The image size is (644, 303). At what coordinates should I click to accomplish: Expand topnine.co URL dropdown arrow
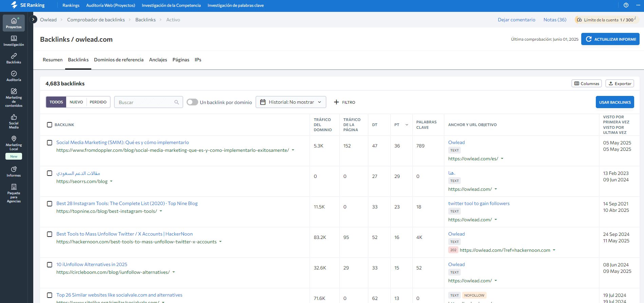[x=161, y=211]
